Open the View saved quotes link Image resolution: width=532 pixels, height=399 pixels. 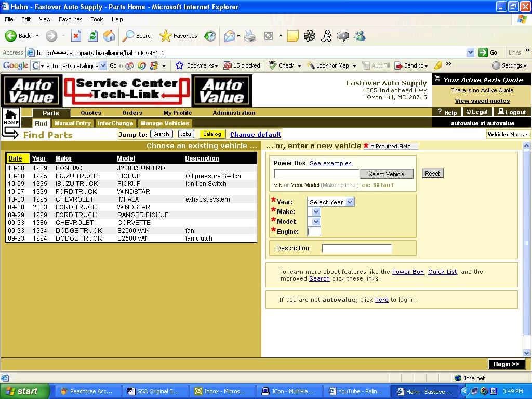pos(482,101)
